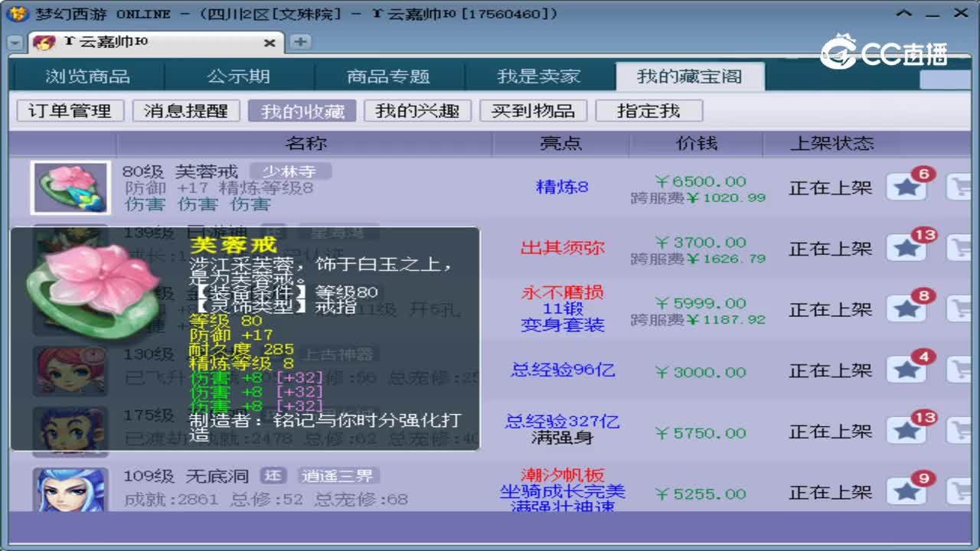Click favorite star on ￥5750.00 row
The width and height of the screenshot is (980, 551).
tap(907, 431)
